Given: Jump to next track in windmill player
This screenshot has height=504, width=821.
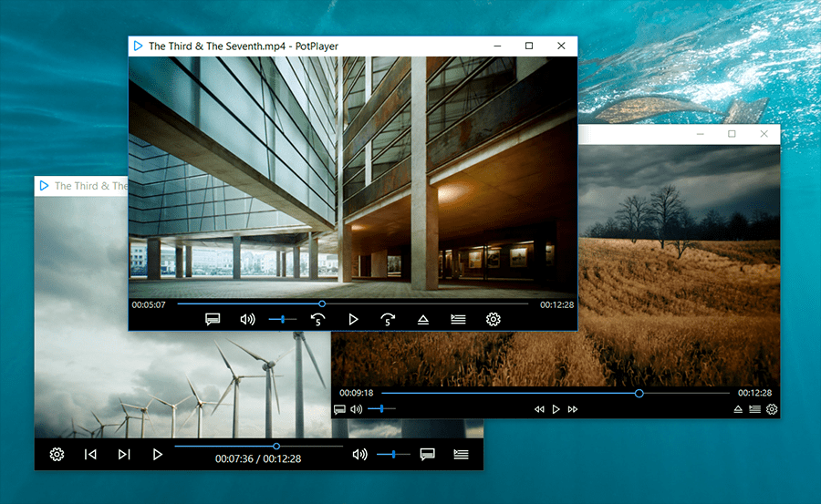Looking at the screenshot, I should tap(124, 454).
